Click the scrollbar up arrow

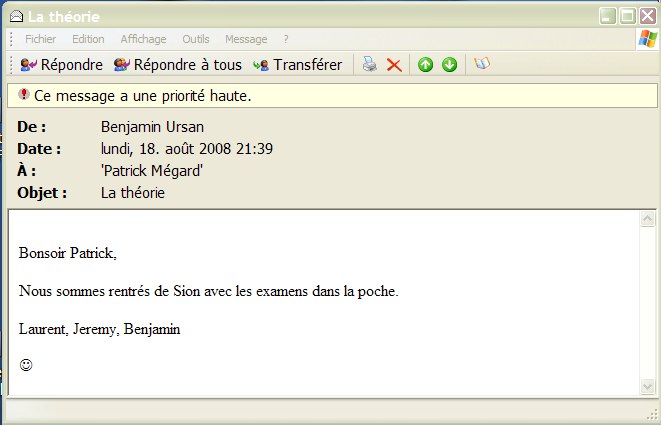pos(648,218)
